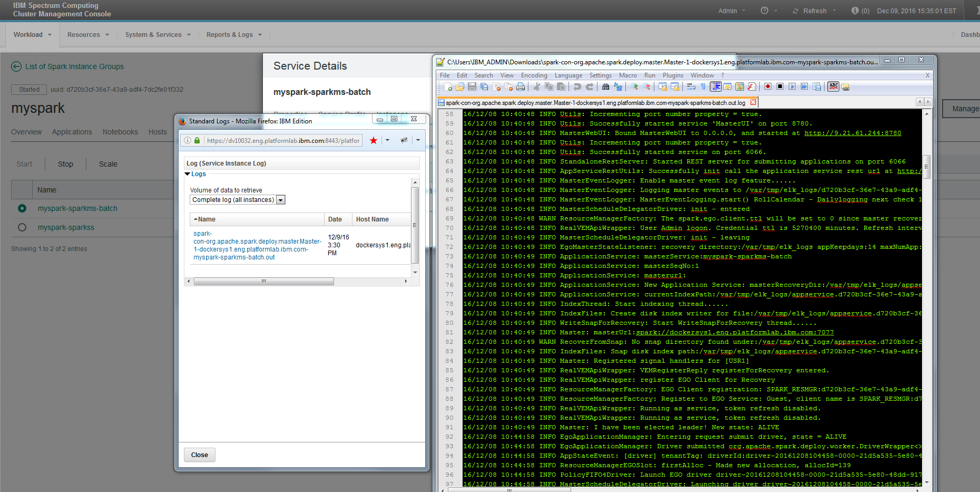
Task: Start recording a macro in Notepad++
Action: tap(768, 87)
